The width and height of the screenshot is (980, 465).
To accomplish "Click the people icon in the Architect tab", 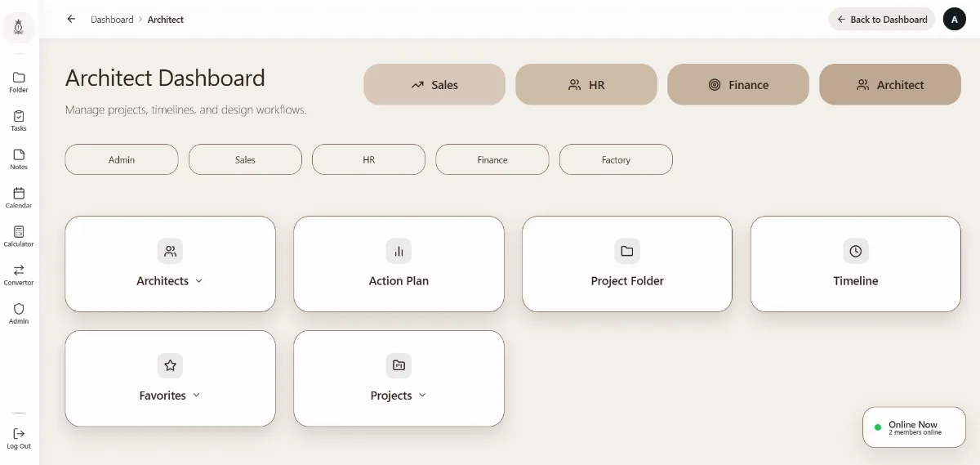I will tap(863, 85).
